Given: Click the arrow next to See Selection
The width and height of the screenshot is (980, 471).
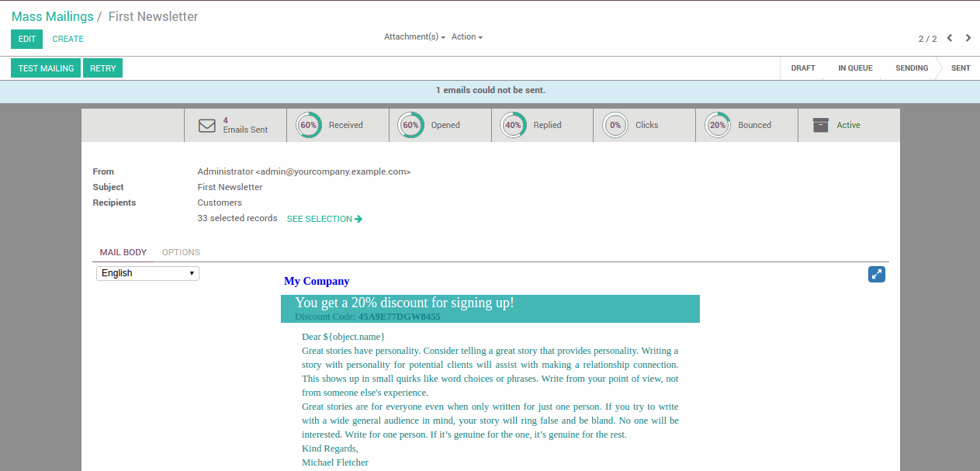Looking at the screenshot, I should (x=358, y=219).
